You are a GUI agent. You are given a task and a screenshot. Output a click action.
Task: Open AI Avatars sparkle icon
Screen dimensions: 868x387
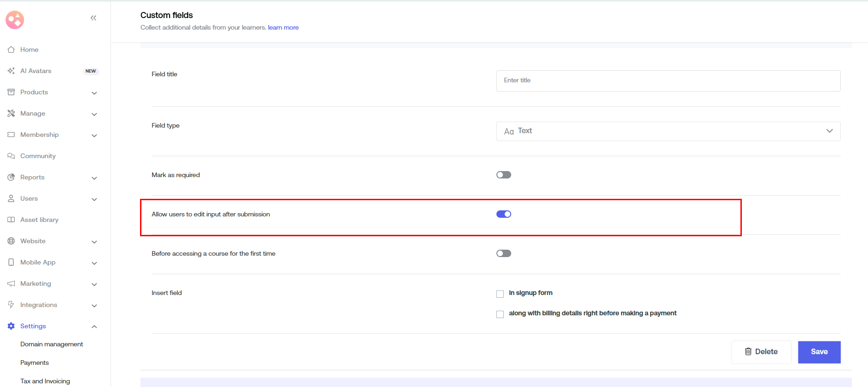tap(11, 71)
